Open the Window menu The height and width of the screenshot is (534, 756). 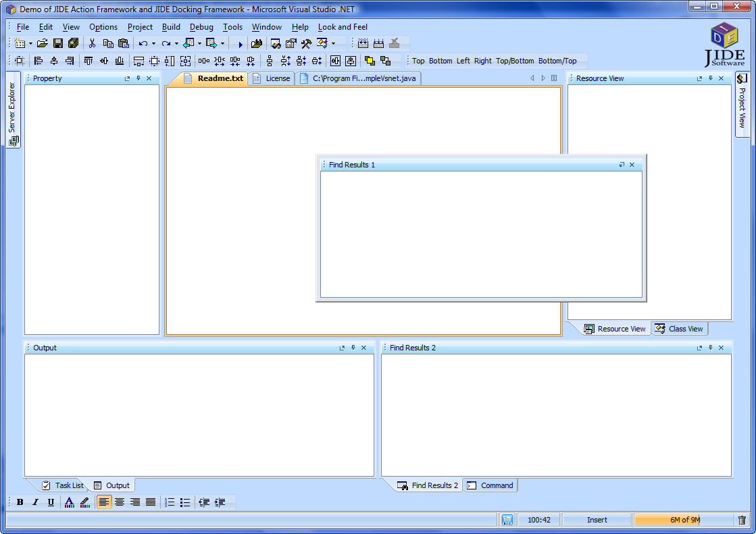267,27
